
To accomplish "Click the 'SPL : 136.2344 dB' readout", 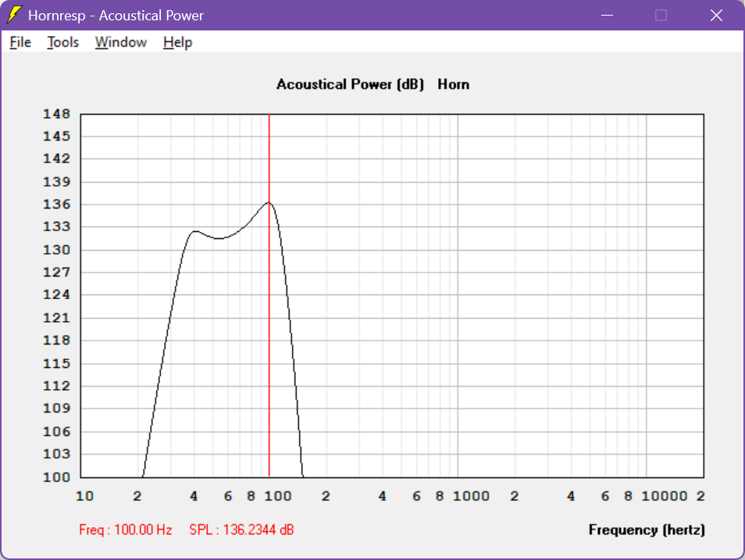I will coord(241,530).
